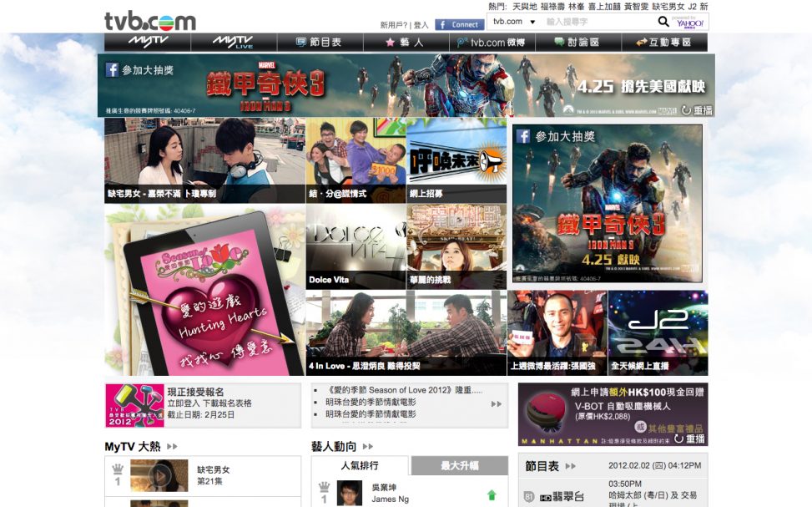
Task: Click the Manhattan V-BOT ad banner
Action: [613, 414]
